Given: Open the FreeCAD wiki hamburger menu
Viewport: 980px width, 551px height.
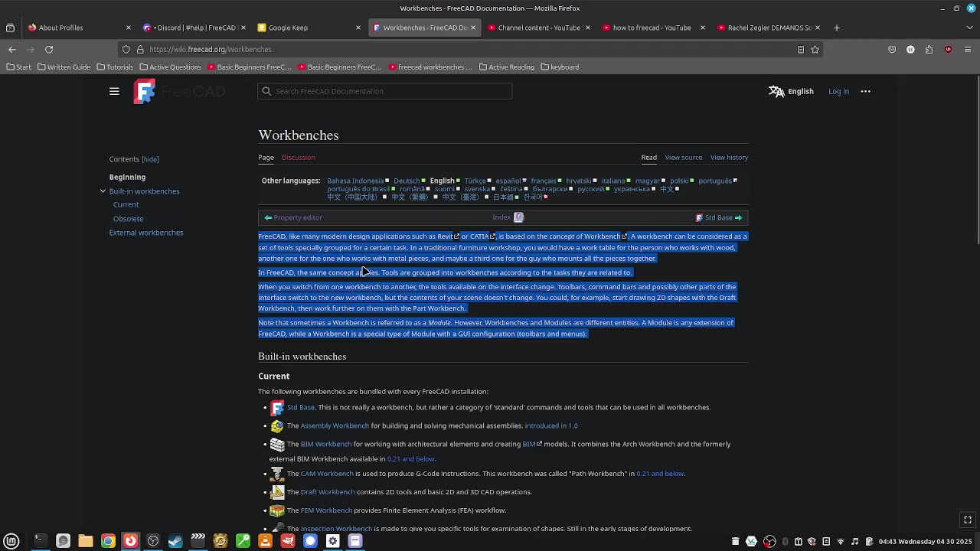Looking at the screenshot, I should point(114,91).
